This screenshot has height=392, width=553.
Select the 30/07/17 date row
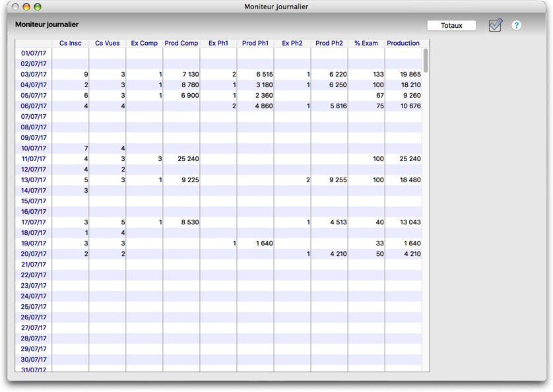click(218, 360)
